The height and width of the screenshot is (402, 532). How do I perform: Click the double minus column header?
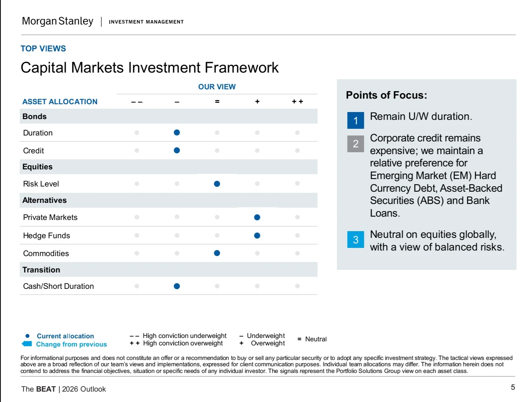[137, 102]
